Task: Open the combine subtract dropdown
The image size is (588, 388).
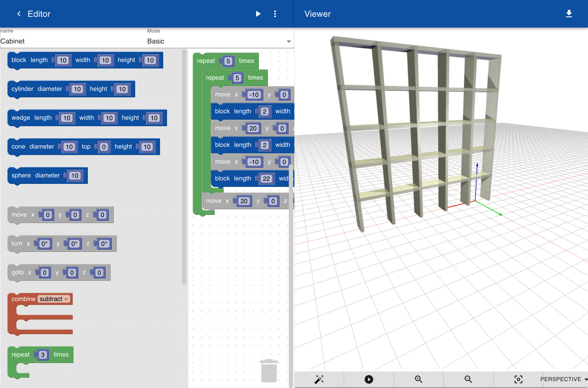Action: (54, 299)
